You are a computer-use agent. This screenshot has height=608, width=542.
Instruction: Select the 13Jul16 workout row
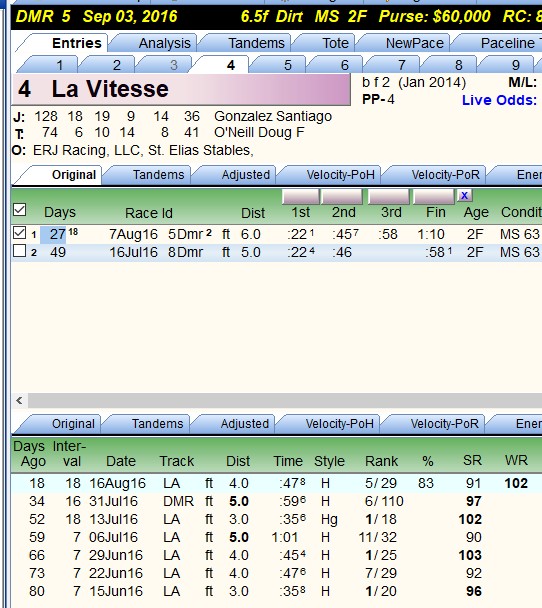[x=276, y=519]
